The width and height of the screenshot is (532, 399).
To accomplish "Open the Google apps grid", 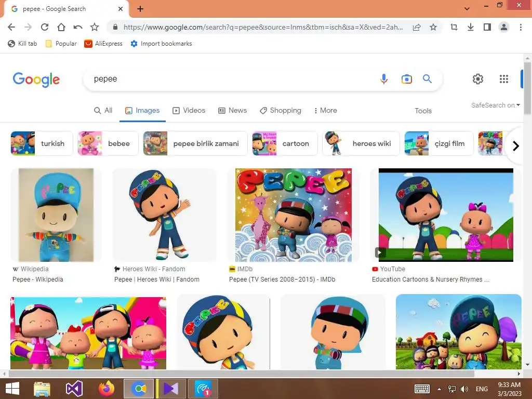I will point(504,79).
